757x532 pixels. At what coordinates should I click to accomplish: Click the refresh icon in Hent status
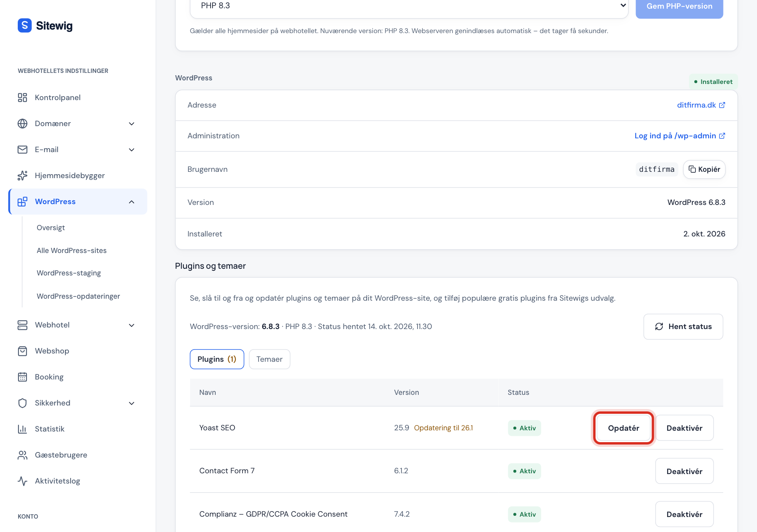pyautogui.click(x=659, y=326)
